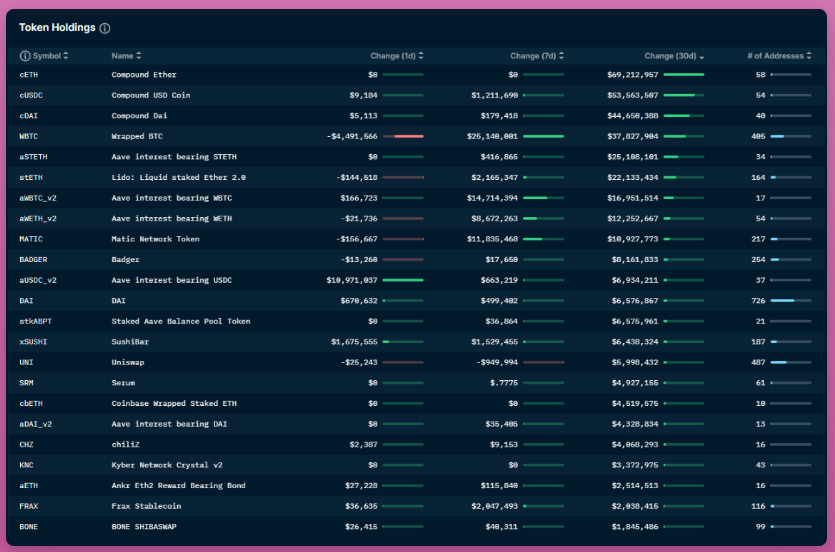Click Ankr Eth2 Reward Bearing Bond
Image resolution: width=835 pixels, height=552 pixels.
click(x=178, y=486)
